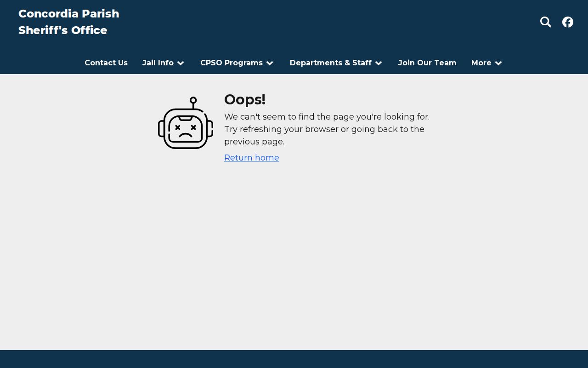Expand the Jail Info menu

pyautogui.click(x=164, y=63)
